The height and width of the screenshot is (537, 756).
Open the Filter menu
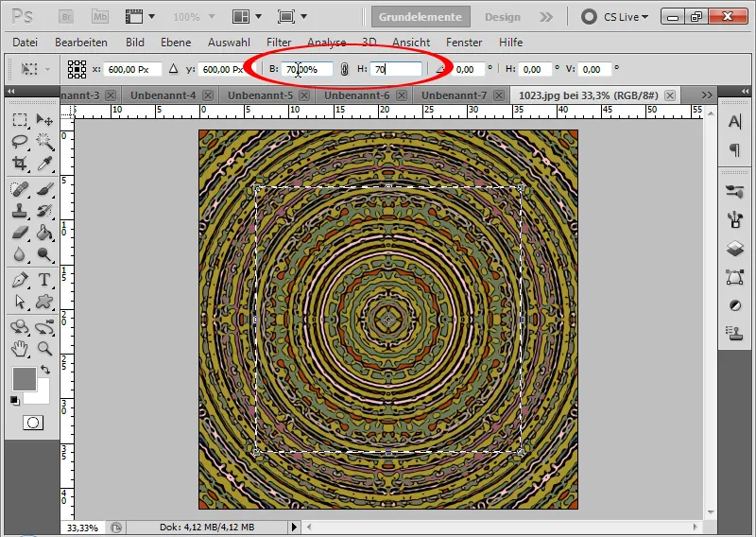[x=279, y=43]
